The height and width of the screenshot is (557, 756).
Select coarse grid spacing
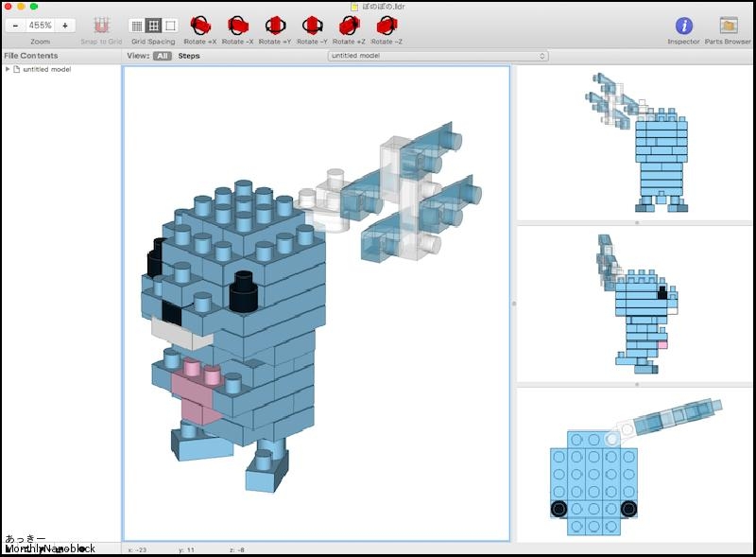click(x=170, y=26)
